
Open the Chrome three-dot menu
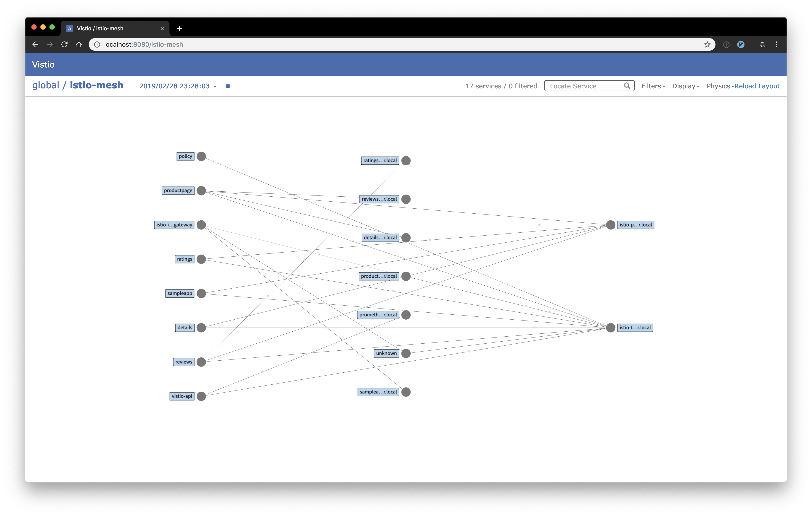(x=777, y=44)
